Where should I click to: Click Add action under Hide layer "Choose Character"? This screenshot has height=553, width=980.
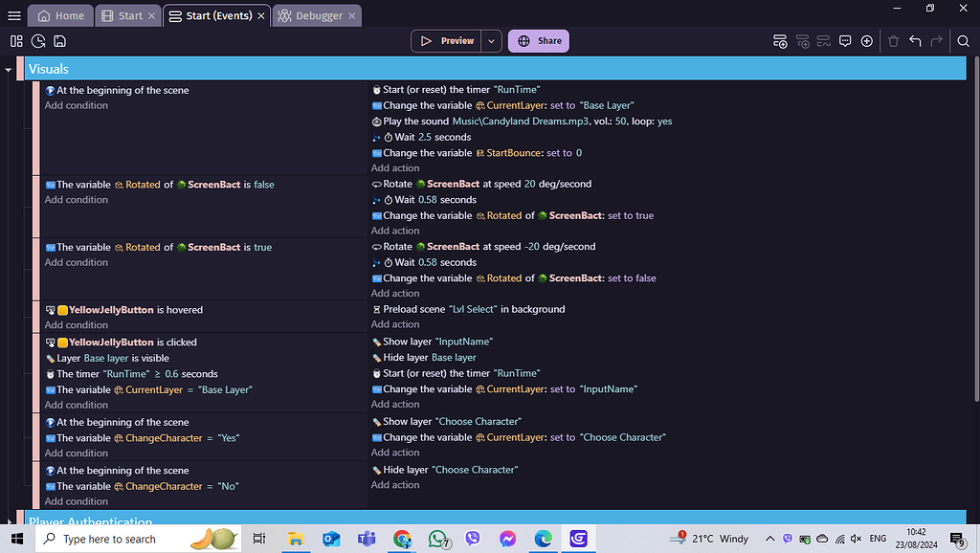(x=395, y=485)
